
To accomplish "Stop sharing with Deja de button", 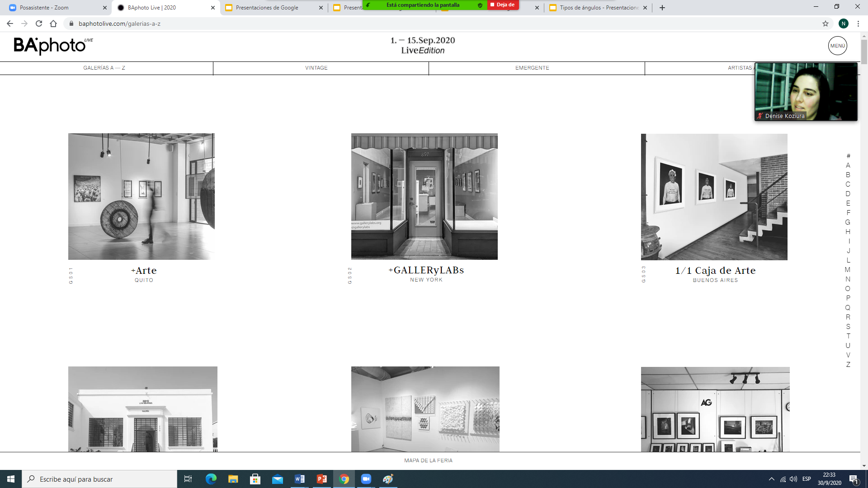I will point(503,5).
